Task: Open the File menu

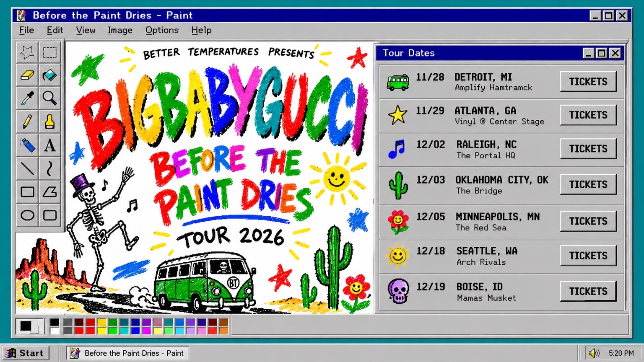Action: point(26,30)
